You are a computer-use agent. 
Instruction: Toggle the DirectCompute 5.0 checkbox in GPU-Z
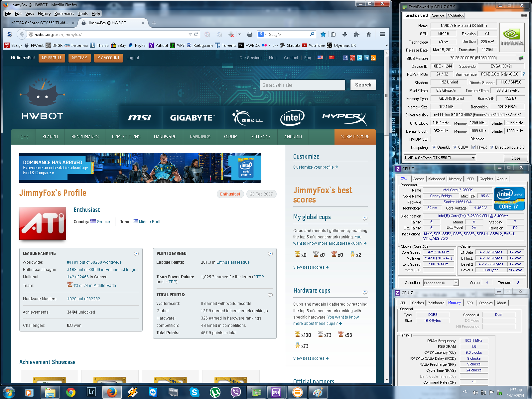492,147
